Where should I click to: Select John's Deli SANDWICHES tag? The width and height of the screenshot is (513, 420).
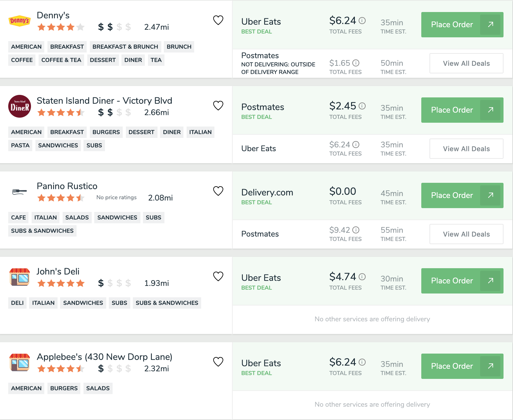pos(83,303)
